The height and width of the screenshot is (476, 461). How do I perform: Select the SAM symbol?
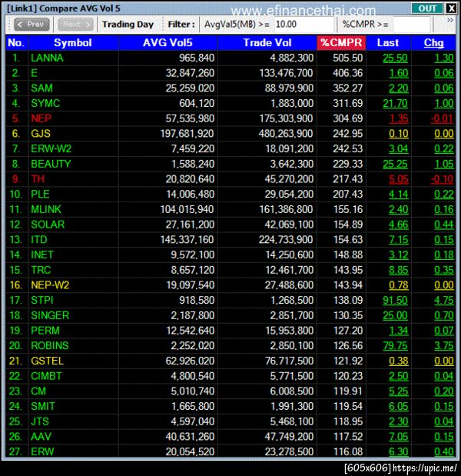(x=41, y=88)
